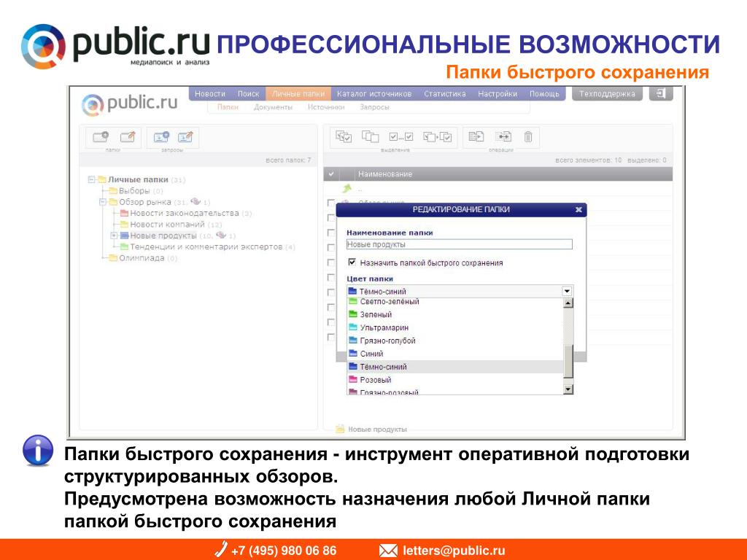Collapse the Личные папки tree node
The image size is (747, 560).
pos(91,179)
